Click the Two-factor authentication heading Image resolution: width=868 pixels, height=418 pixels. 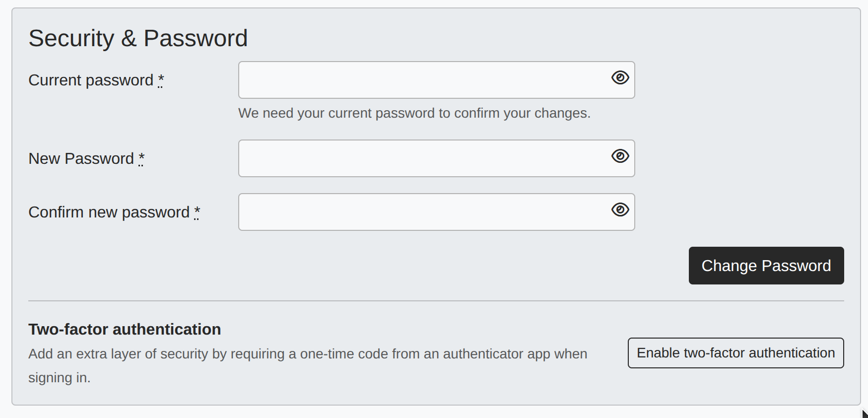click(x=125, y=329)
